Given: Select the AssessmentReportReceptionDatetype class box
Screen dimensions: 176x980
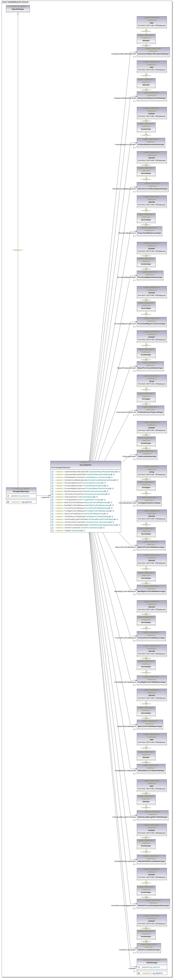Looking at the screenshot, I should [x=153, y=53].
